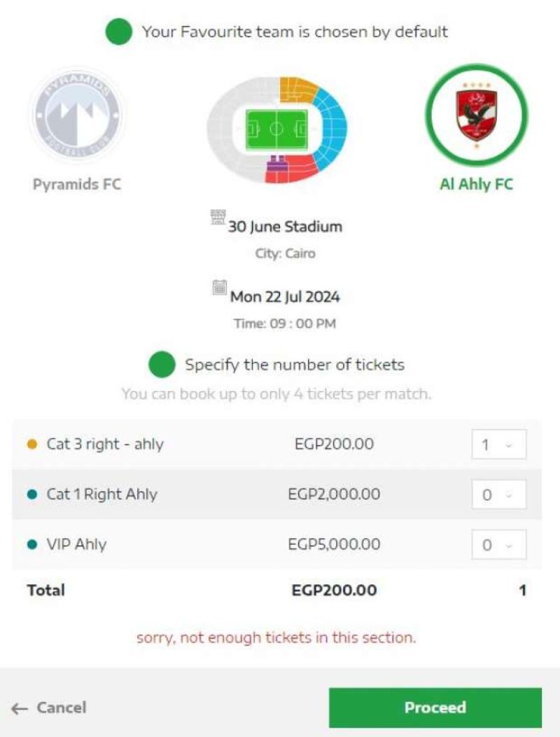The height and width of the screenshot is (737, 560).
Task: Open quantity dropdown for VIP Ahly
Action: point(498,545)
